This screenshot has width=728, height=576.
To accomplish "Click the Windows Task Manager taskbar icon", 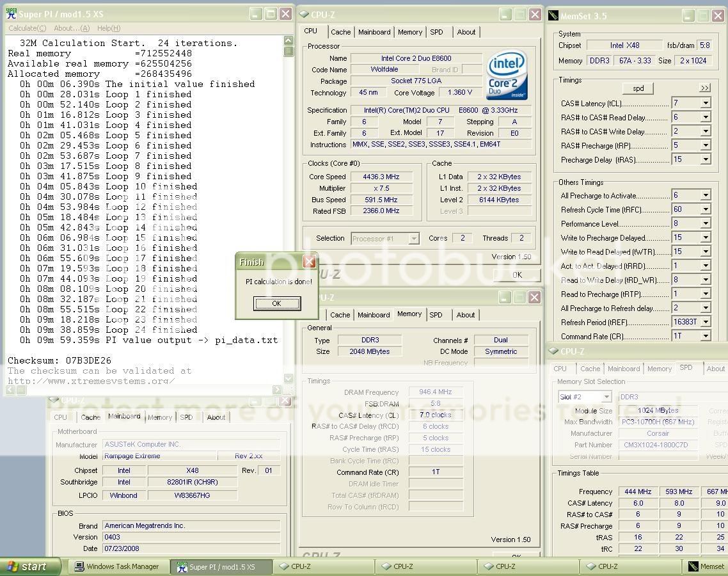I will [x=79, y=566].
